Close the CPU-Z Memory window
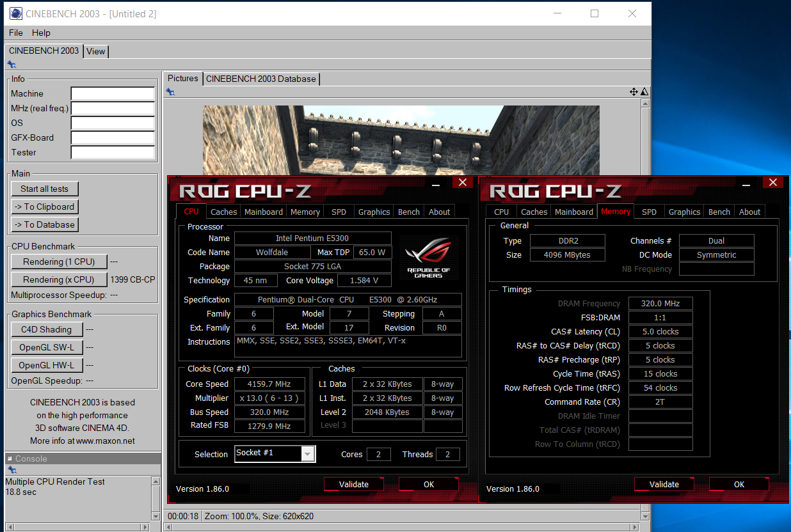The height and width of the screenshot is (532, 791). click(x=772, y=183)
